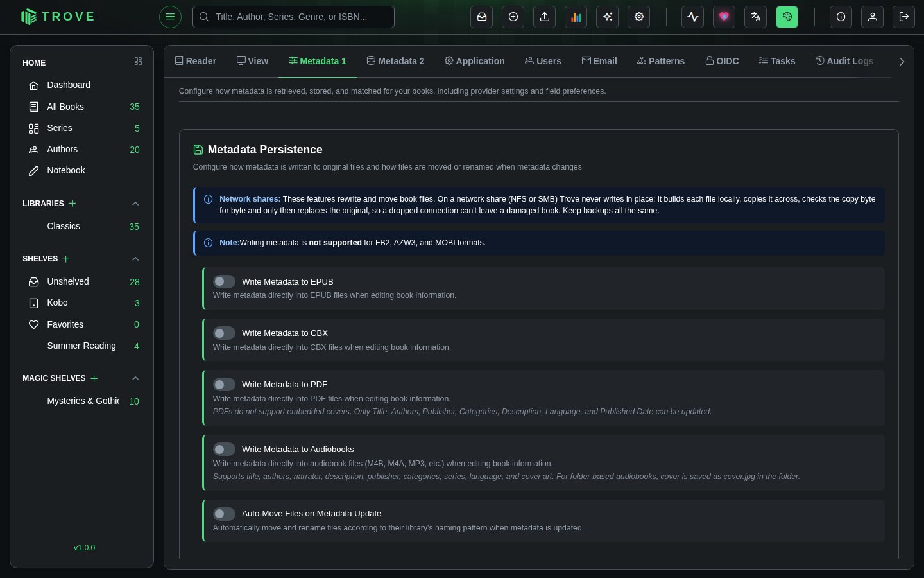The width and height of the screenshot is (924, 578).
Task: Click the upload icon in the top bar
Action: (545, 17)
